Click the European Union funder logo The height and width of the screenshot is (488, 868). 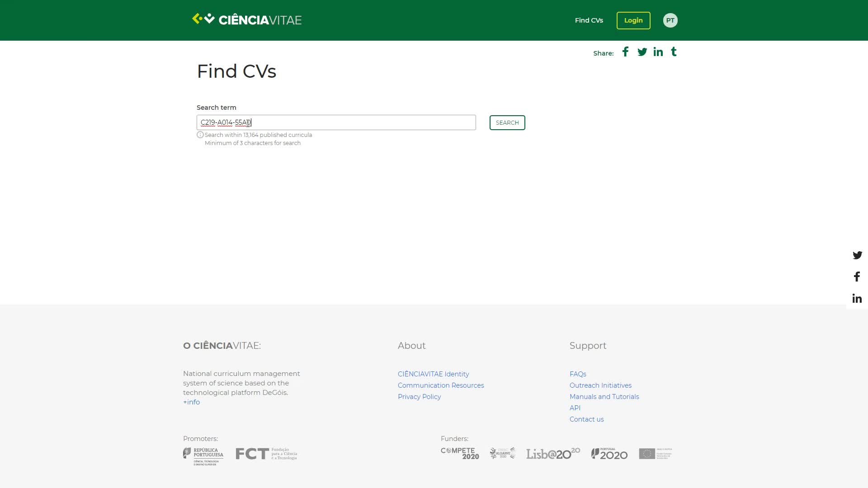point(655,454)
